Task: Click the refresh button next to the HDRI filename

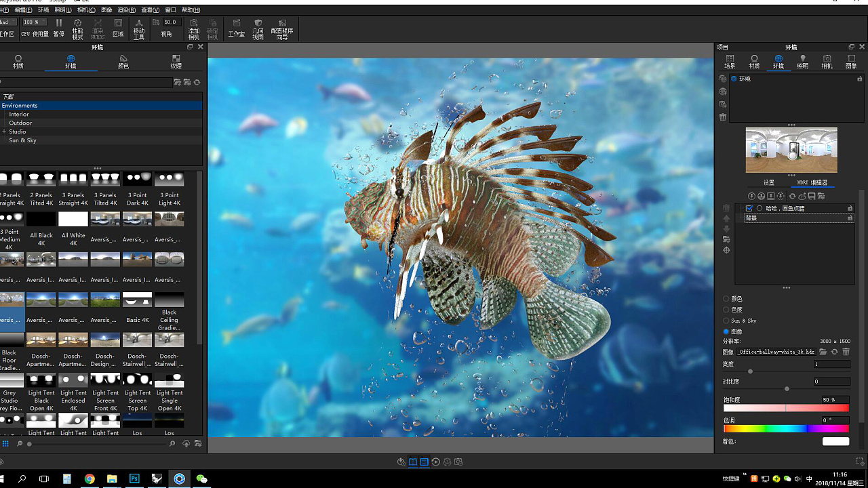Action: pyautogui.click(x=834, y=352)
